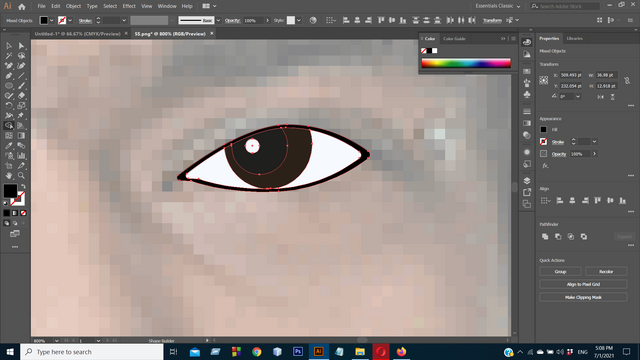
Task: Click the Group quick action
Action: click(560, 271)
